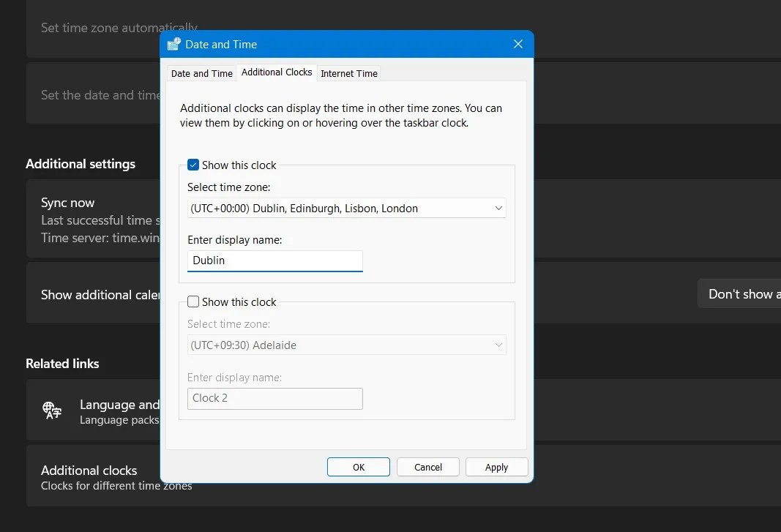Switch to the Internet Time tab
The height and width of the screenshot is (532, 781).
pyautogui.click(x=349, y=73)
